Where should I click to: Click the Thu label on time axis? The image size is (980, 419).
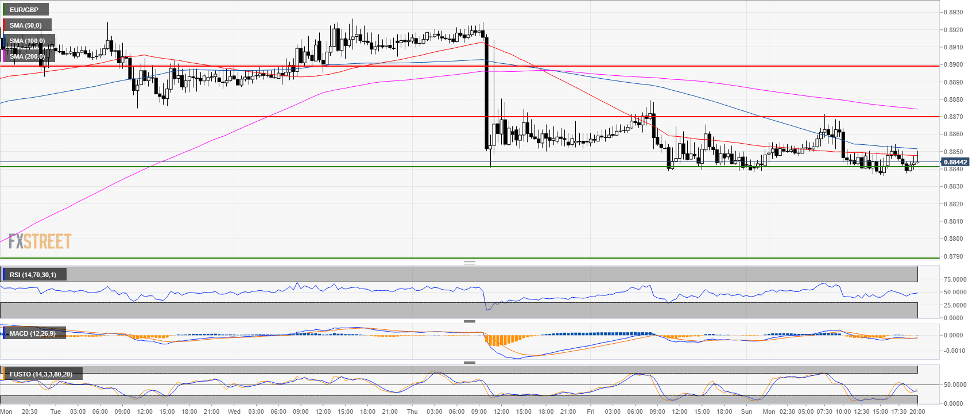[x=412, y=412]
